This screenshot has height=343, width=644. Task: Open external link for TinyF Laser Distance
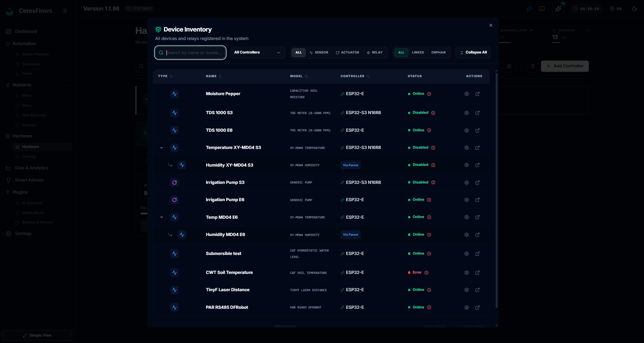[x=477, y=290]
